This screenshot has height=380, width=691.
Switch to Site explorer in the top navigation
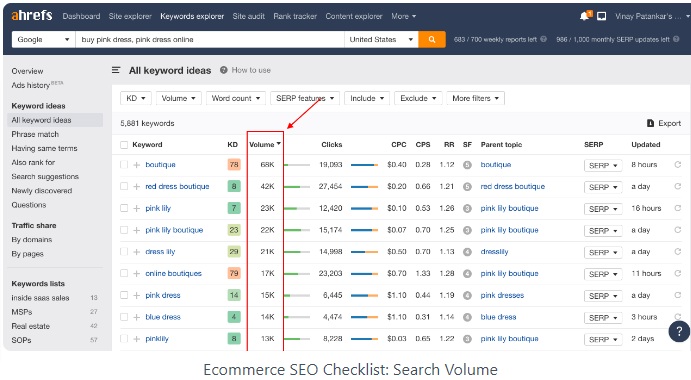(x=130, y=16)
